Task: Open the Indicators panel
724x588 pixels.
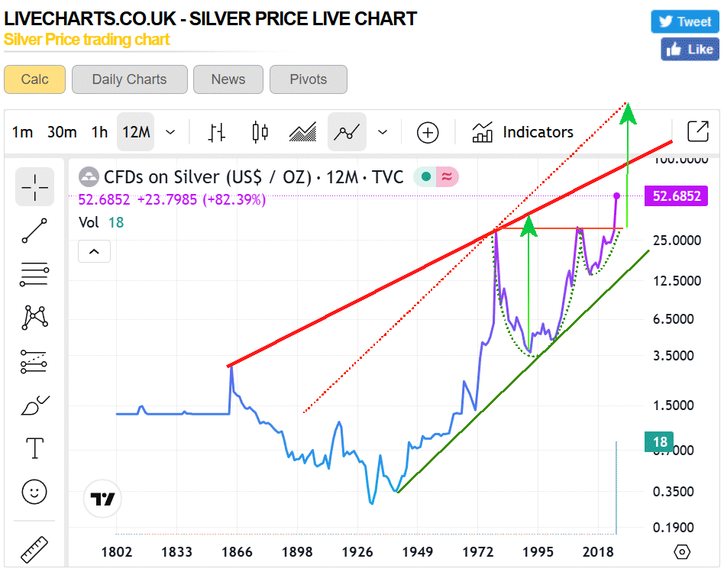Action: point(523,132)
